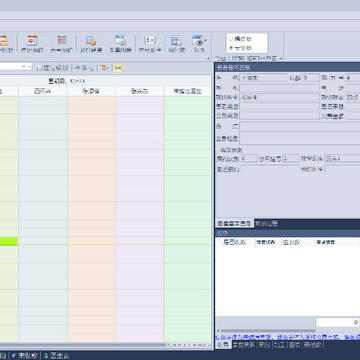Screen dimensions: 360x360
Task: Select the third bottom tab in right panel
Action: pos(265,345)
